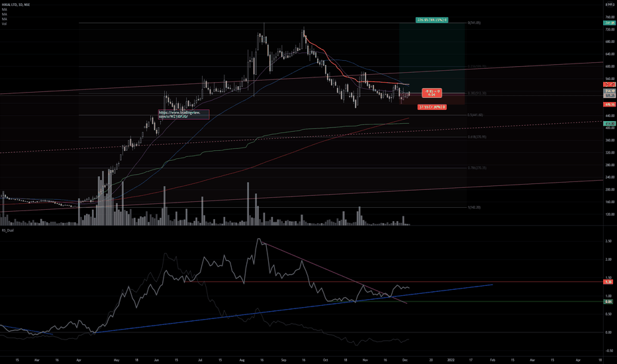Select the RS_Dual indicator label
The image size is (617, 364).
(8, 230)
